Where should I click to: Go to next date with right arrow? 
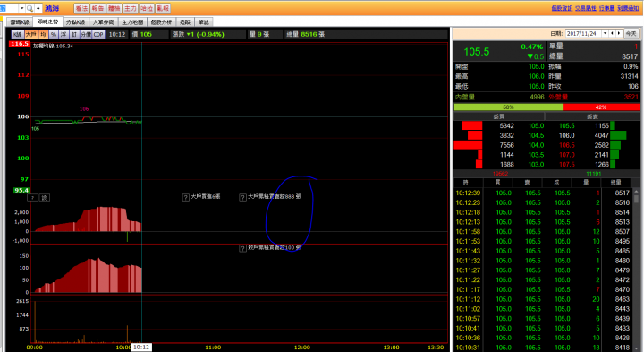tap(619, 34)
